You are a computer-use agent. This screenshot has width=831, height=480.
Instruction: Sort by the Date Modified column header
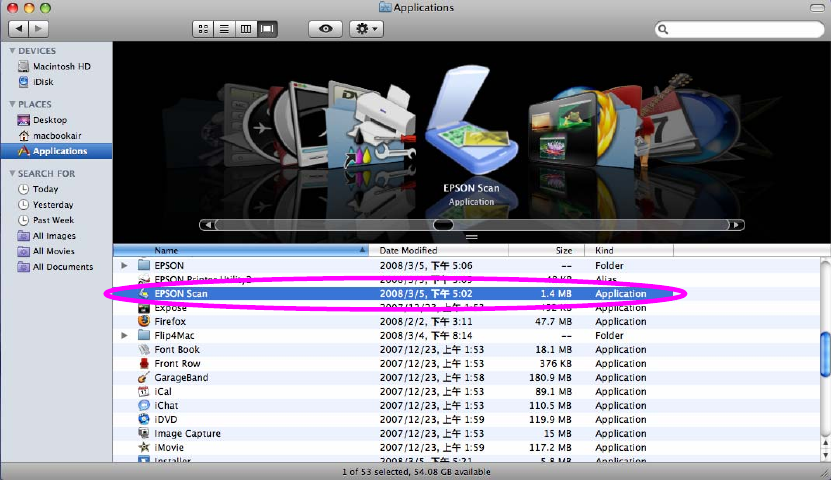pos(408,250)
